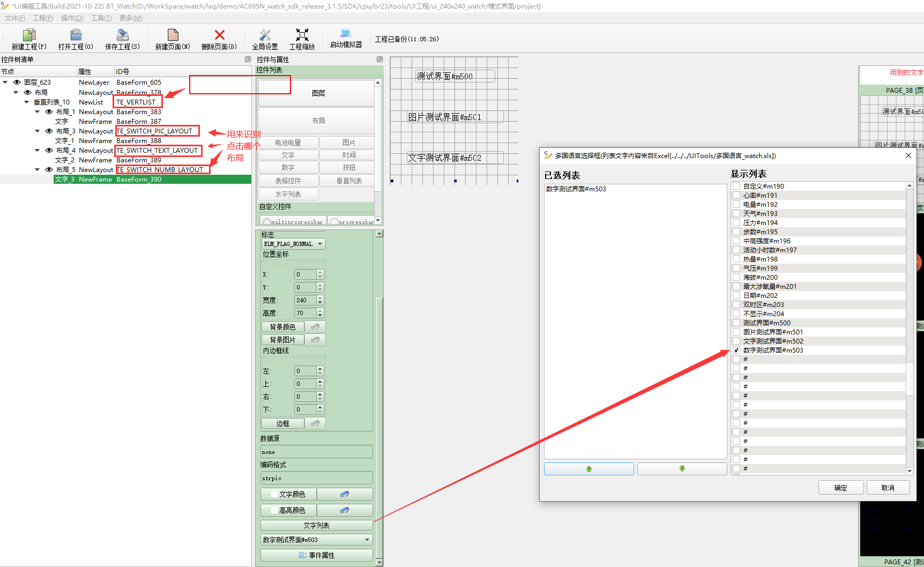Check the 心率#m191 checkbox
924x567 pixels.
point(736,196)
